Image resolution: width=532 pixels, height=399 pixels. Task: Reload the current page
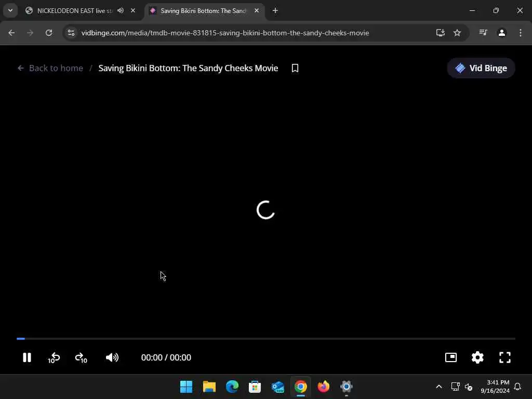(x=49, y=33)
